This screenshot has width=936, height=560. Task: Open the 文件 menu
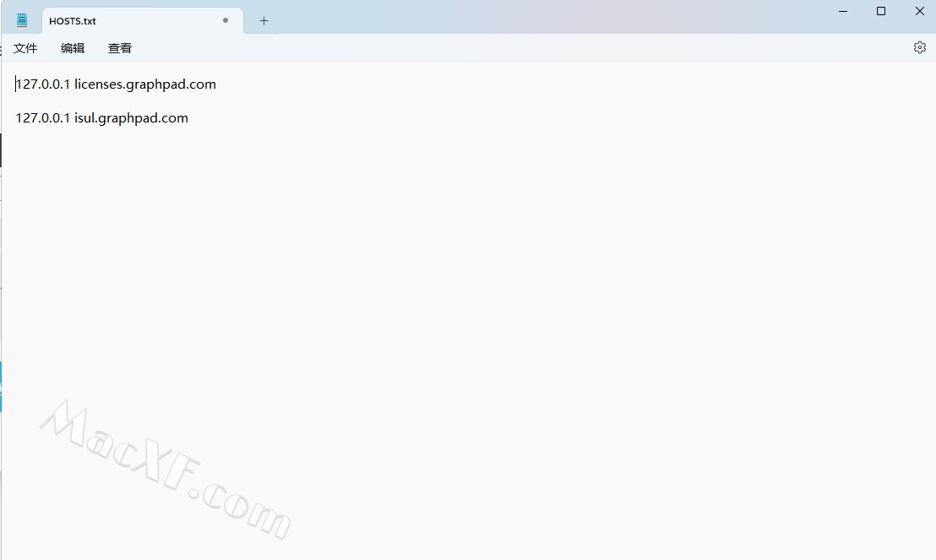(25, 48)
